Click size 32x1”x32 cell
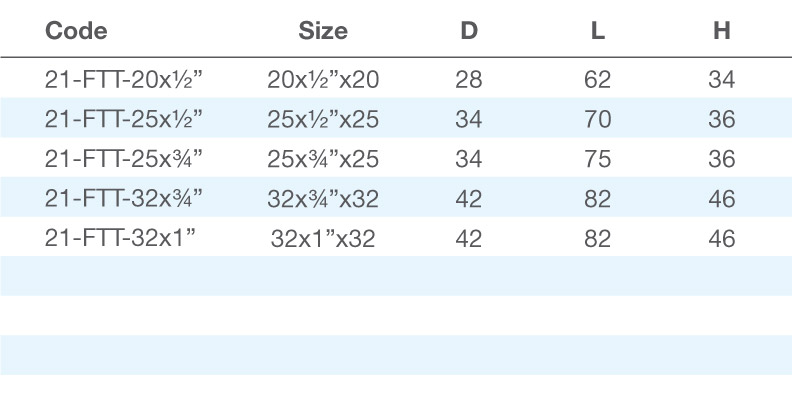Viewport: 792px width, 414px height. tap(323, 238)
